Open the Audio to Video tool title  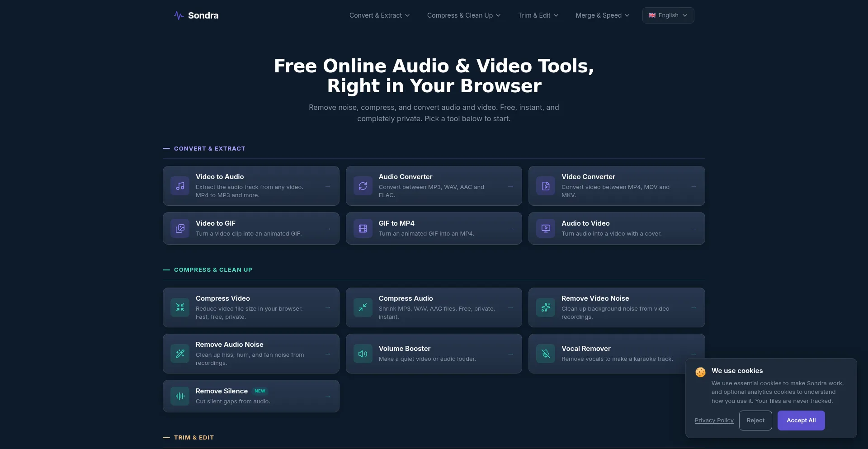(x=585, y=223)
